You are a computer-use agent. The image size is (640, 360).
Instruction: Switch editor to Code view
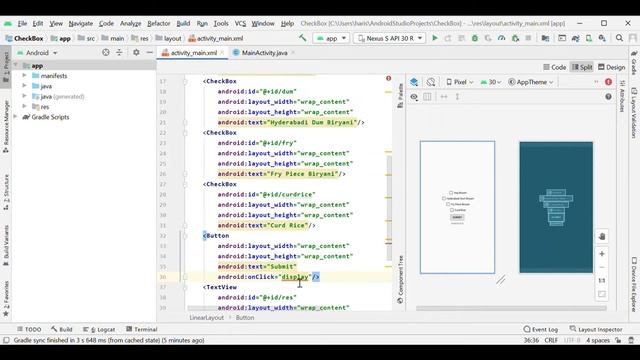pos(554,67)
